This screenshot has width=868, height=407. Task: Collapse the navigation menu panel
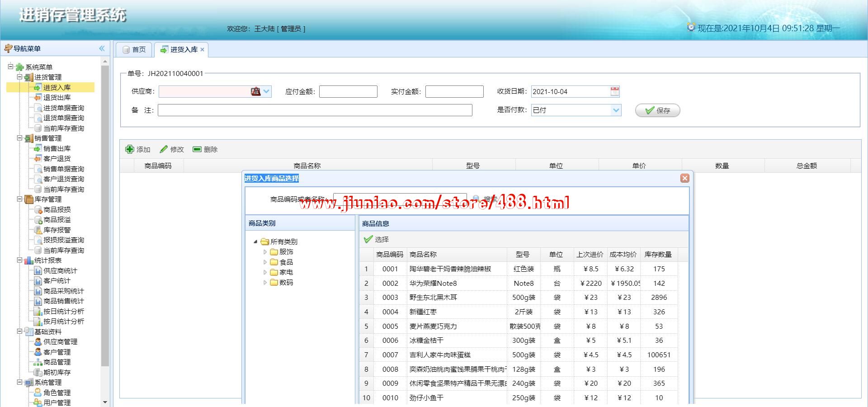point(102,48)
